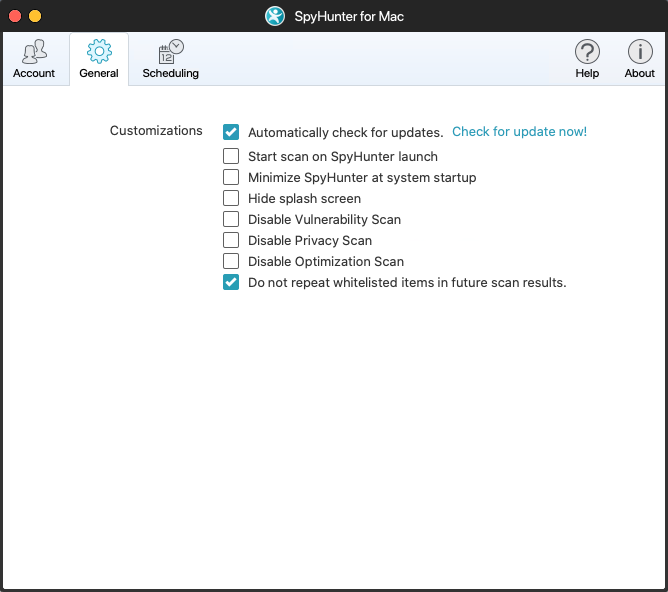Image resolution: width=668 pixels, height=592 pixels.
Task: Uncheck Do not repeat whitelisted items
Action: [231, 282]
